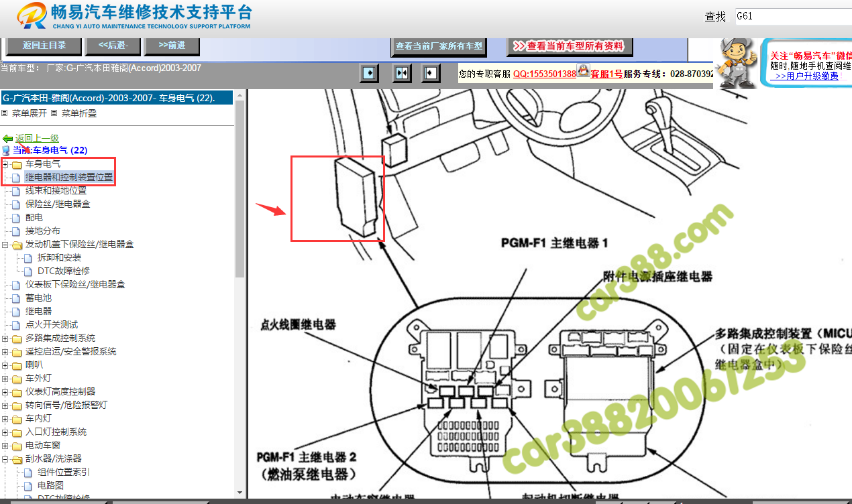Click the document icon beside 电路图

28,486
